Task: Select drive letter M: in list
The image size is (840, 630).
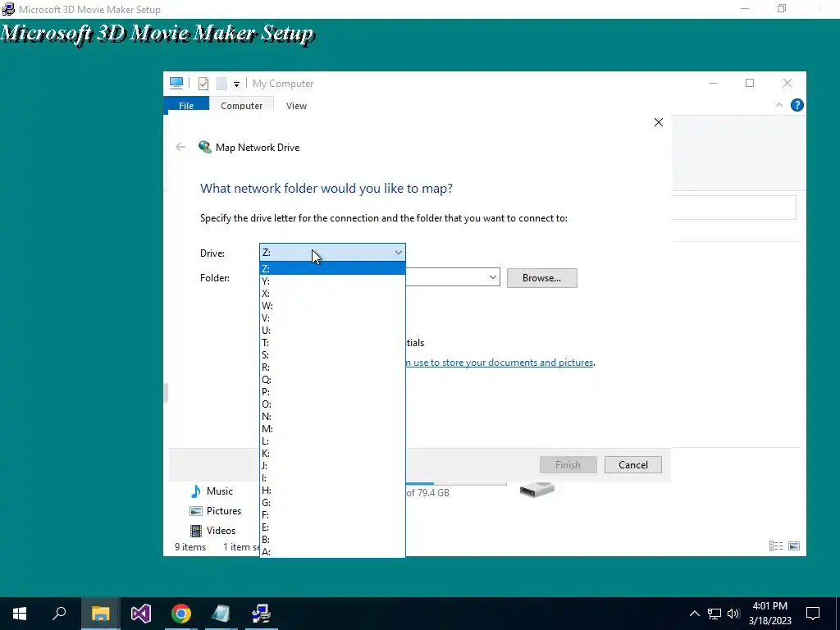Action: pos(333,428)
